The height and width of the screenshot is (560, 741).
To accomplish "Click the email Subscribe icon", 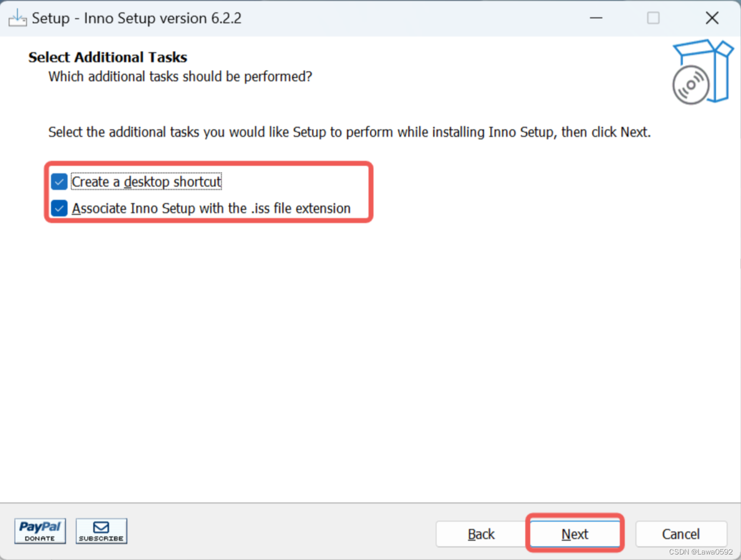I will pos(101,531).
